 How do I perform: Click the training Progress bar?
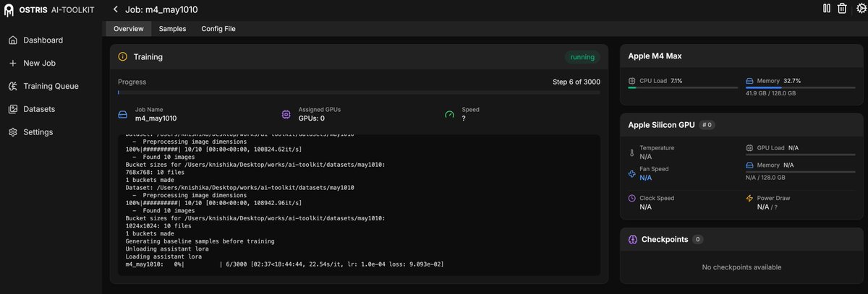click(x=359, y=92)
